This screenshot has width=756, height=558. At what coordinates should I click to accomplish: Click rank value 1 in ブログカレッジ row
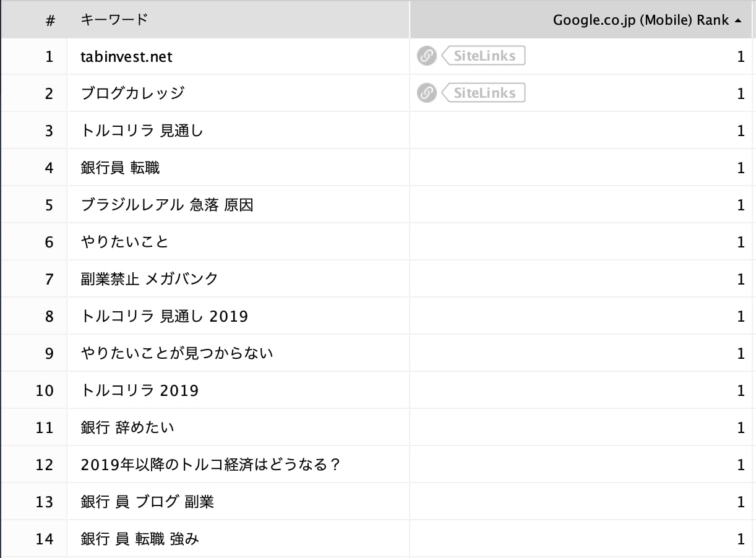pos(741,94)
